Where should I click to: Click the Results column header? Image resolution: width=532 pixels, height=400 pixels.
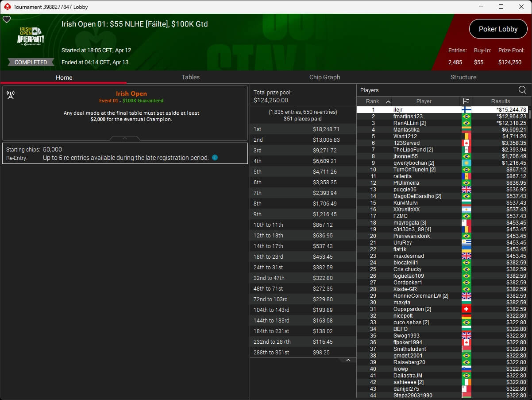[500, 101]
